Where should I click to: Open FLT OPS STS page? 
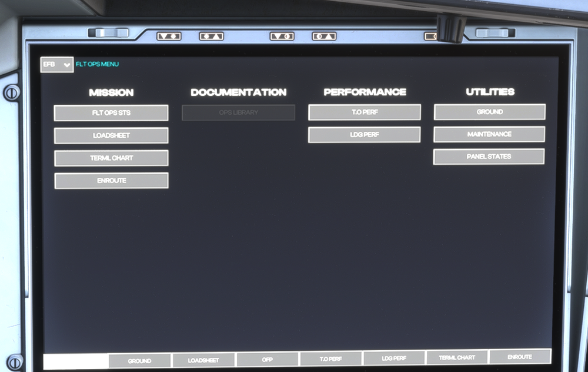pyautogui.click(x=111, y=113)
